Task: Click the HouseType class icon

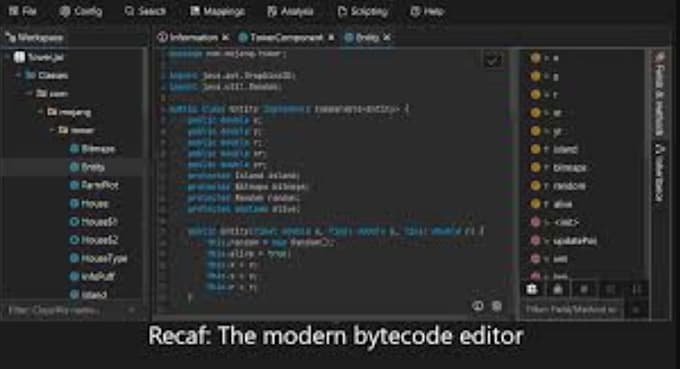Action: pos(74,258)
